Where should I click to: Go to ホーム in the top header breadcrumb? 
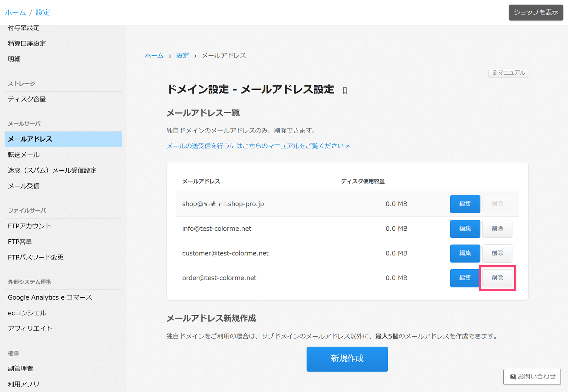click(15, 12)
